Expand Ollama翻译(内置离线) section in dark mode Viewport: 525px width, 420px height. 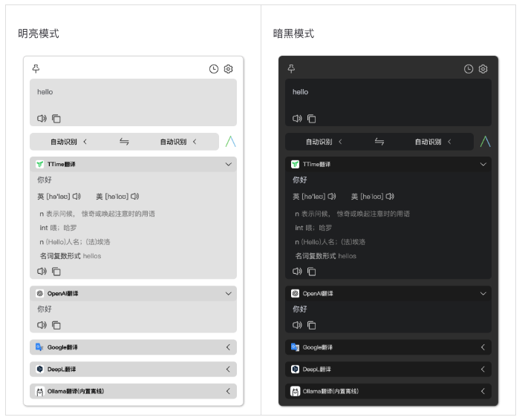(483, 391)
